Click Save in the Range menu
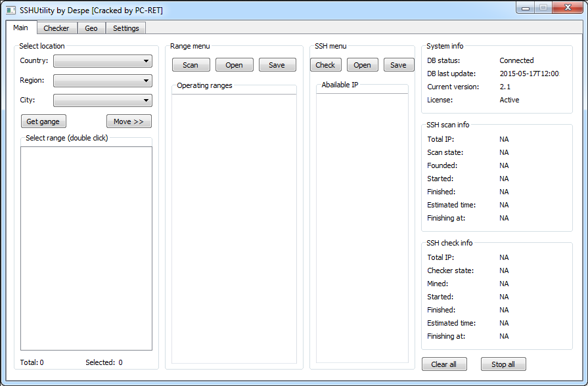Screen dimensions: 588x386 [x=277, y=65]
